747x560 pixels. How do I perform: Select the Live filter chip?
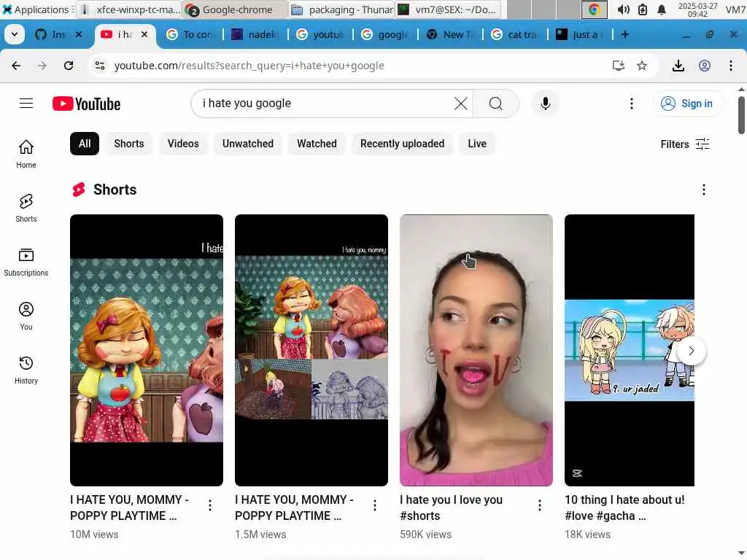(x=477, y=144)
